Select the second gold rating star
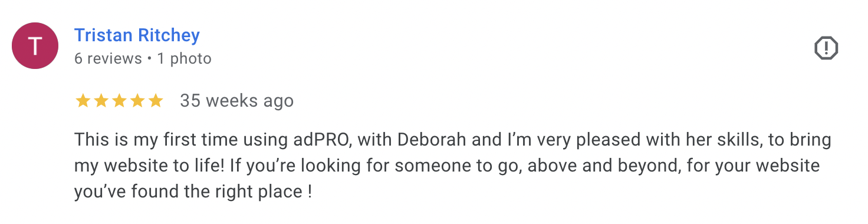Image resolution: width=868 pixels, height=224 pixels. point(101,101)
